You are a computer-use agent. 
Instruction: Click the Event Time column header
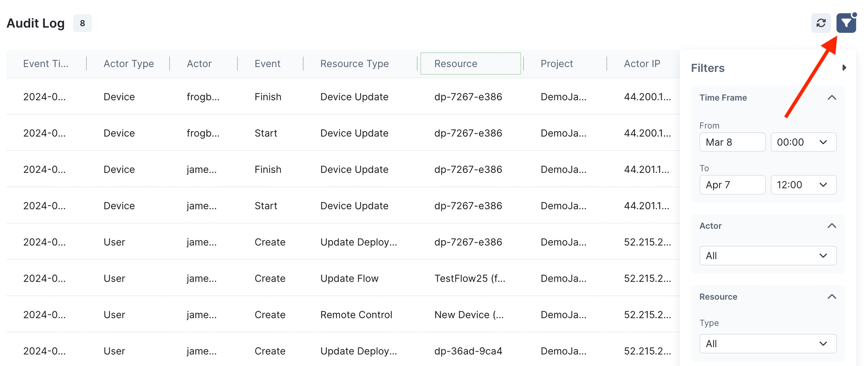coord(46,64)
